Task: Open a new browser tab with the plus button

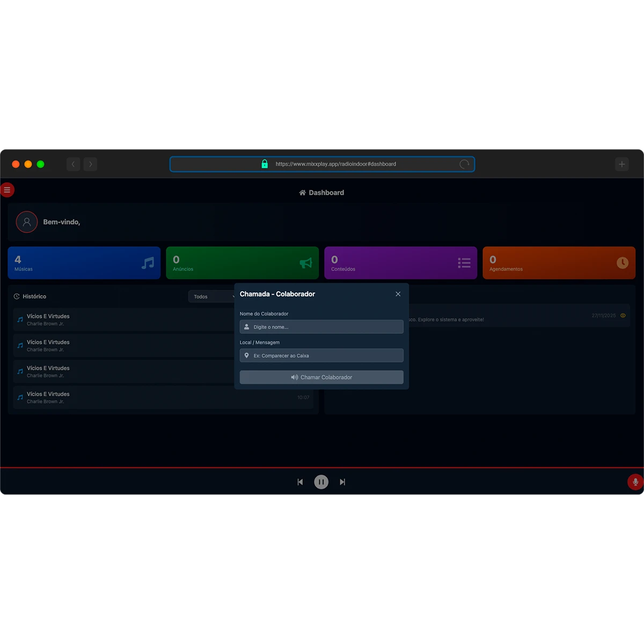Action: click(621, 164)
